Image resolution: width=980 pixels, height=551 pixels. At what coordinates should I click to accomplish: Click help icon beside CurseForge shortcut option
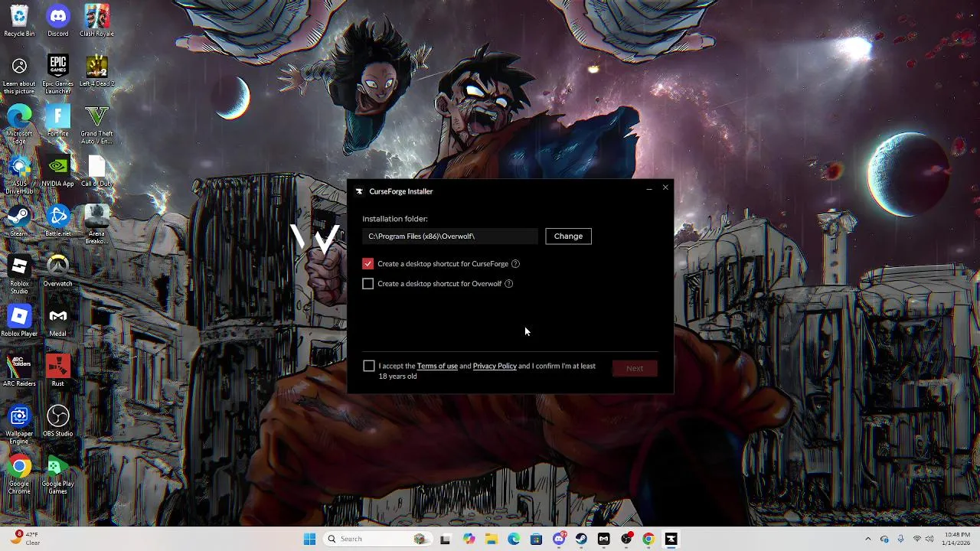tap(515, 263)
